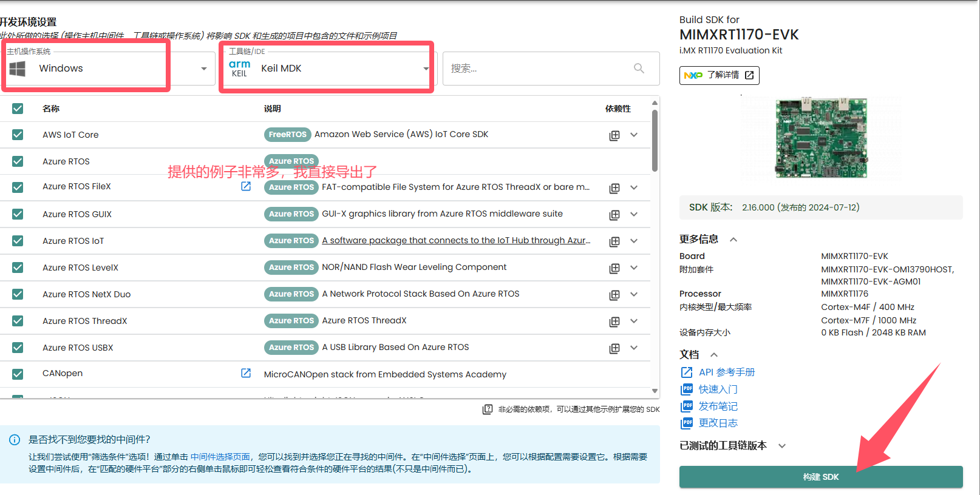The image size is (980, 495).
Task: Toggle the select-all checkbox in header row
Action: pyautogui.click(x=18, y=109)
